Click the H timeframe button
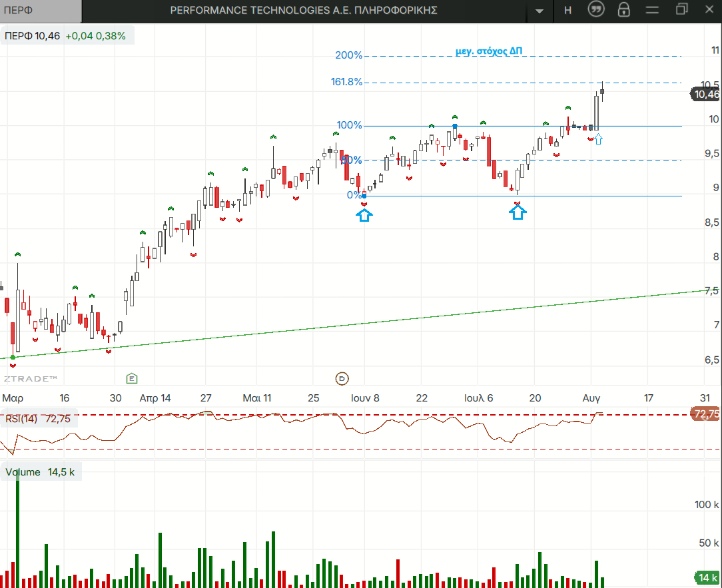The image size is (722, 588). [x=567, y=10]
